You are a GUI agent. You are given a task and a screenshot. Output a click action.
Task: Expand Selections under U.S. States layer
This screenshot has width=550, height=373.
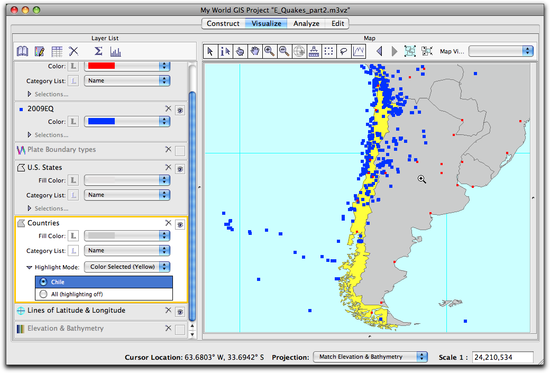click(29, 208)
